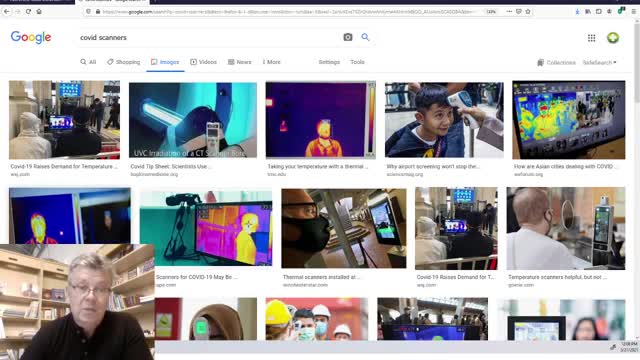Click the green extension icon in toolbar
640x360 pixels.
(621, 11)
